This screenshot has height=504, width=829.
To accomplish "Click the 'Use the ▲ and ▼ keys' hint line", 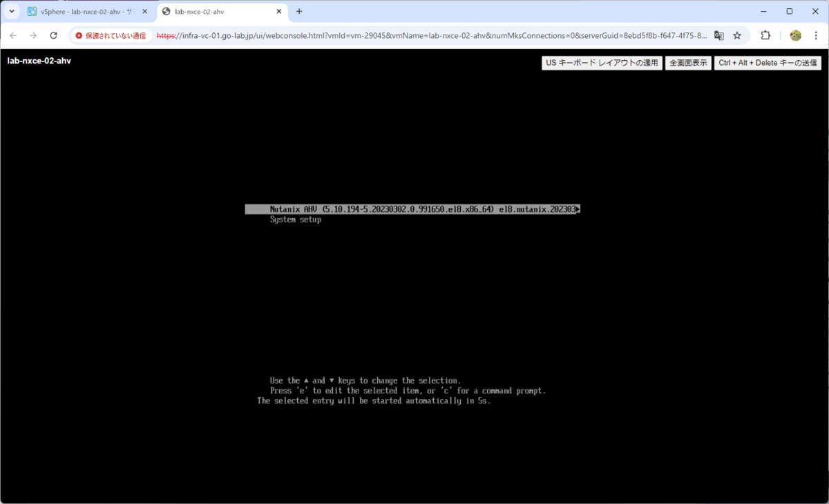I will pos(365,380).
